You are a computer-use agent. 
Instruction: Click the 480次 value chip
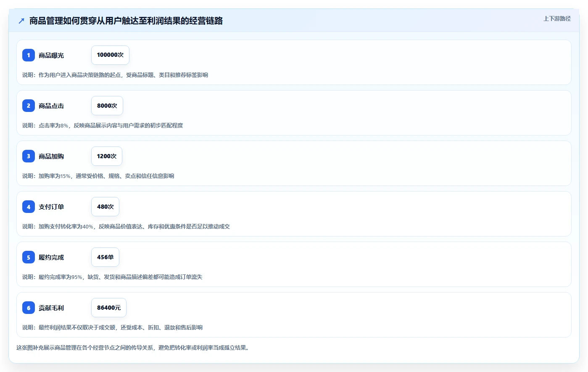coord(105,207)
